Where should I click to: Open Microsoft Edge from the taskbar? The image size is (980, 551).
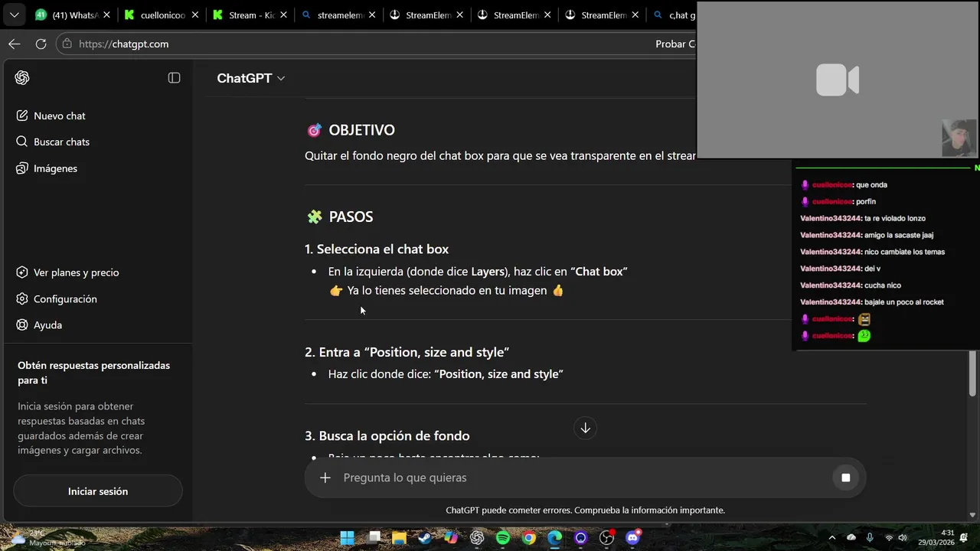click(555, 538)
